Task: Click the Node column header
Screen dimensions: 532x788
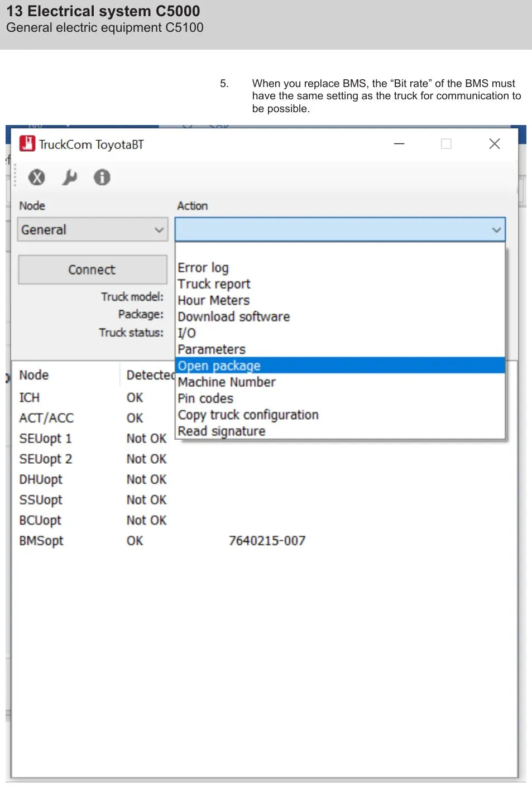Action: coord(34,375)
